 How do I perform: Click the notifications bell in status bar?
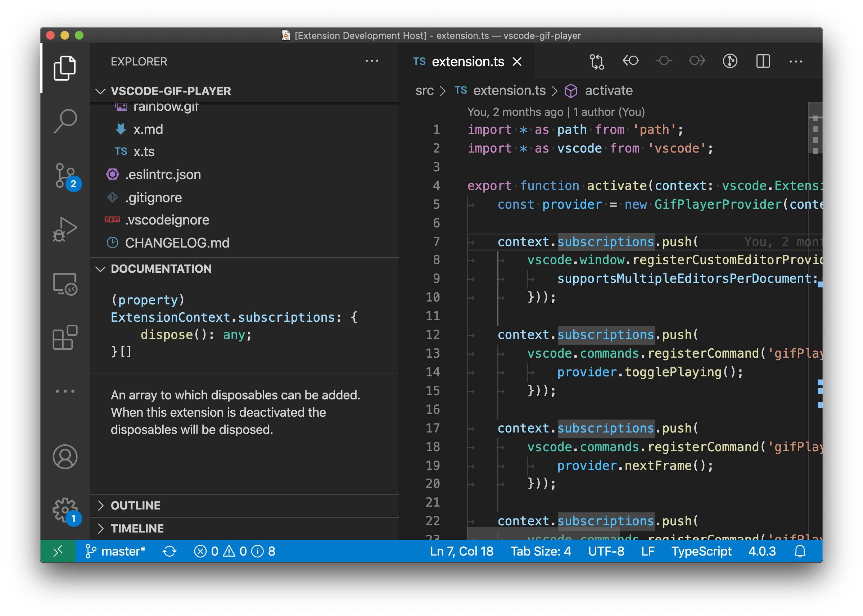point(800,551)
